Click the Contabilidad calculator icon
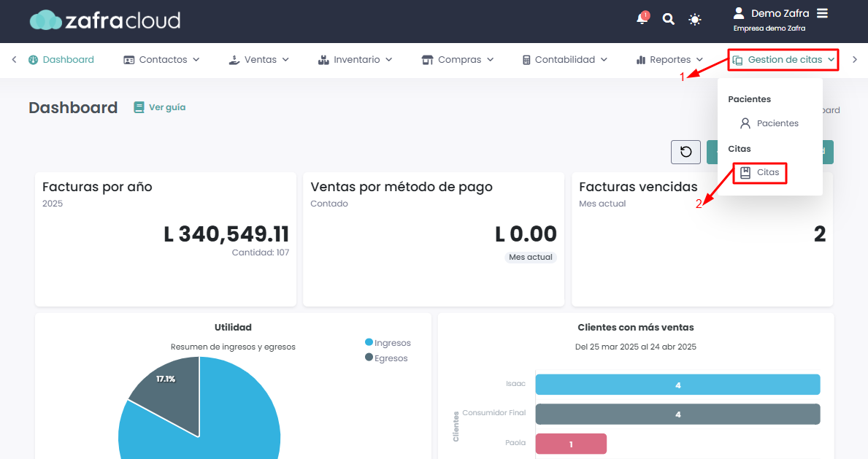The height and width of the screenshot is (459, 868). coord(526,60)
